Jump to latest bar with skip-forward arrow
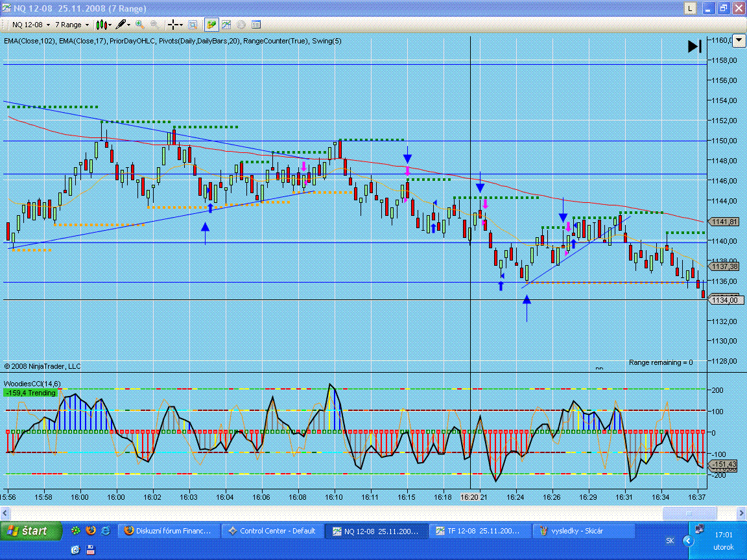 (694, 46)
